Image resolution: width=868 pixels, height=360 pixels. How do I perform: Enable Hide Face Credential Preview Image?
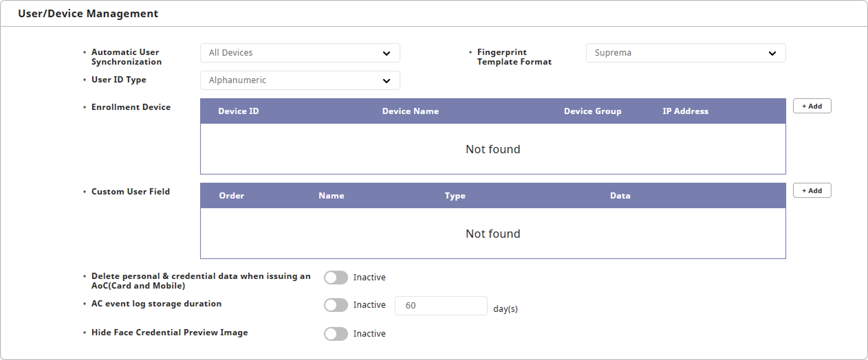tap(336, 334)
